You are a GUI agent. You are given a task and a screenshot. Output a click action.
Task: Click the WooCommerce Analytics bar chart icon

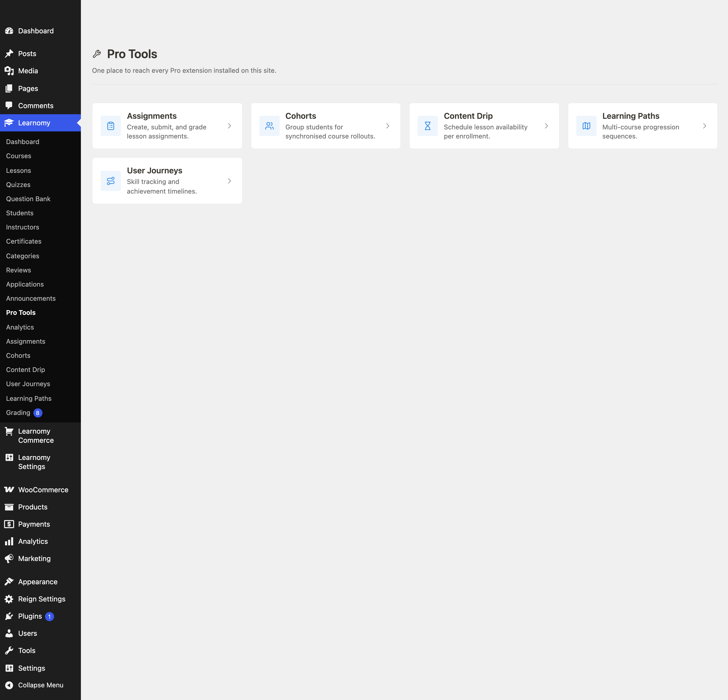[x=9, y=541]
